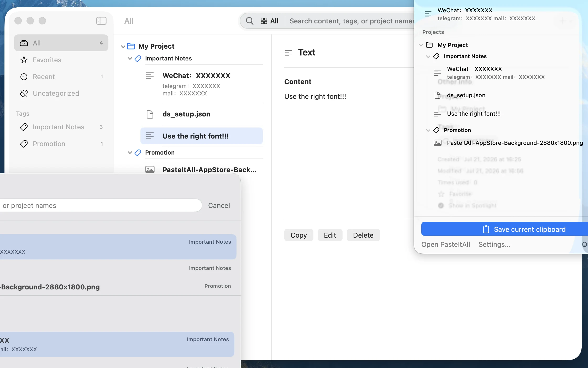Collapse Promotion group in main list
The width and height of the screenshot is (588, 368).
coord(130,152)
